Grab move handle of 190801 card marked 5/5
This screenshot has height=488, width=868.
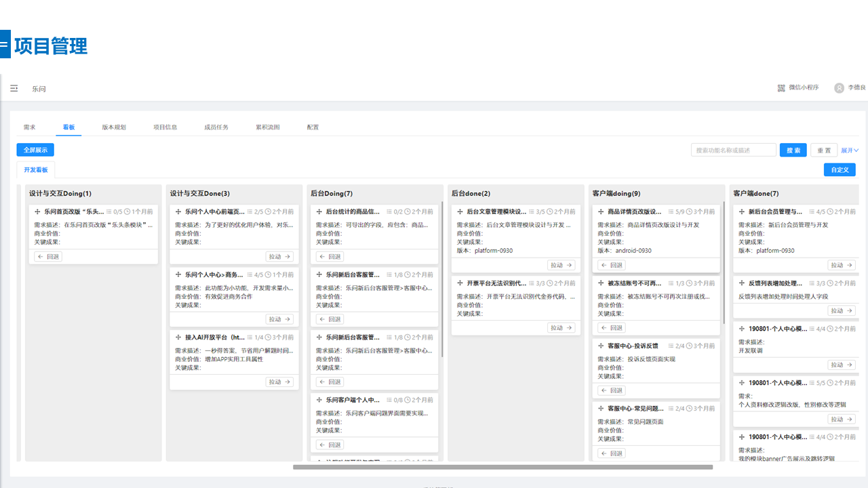click(x=742, y=383)
